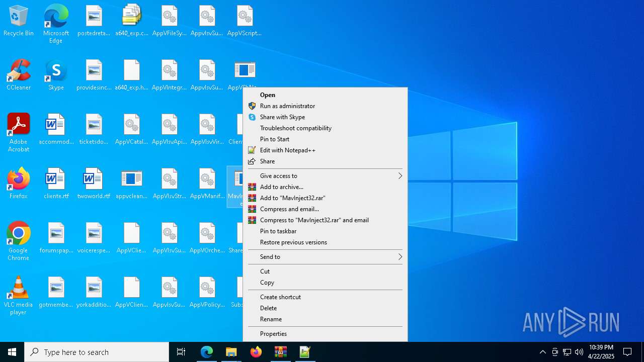Choose Troubleshoot compatibility
Viewport: 644px width, 362px height.
coord(325,128)
